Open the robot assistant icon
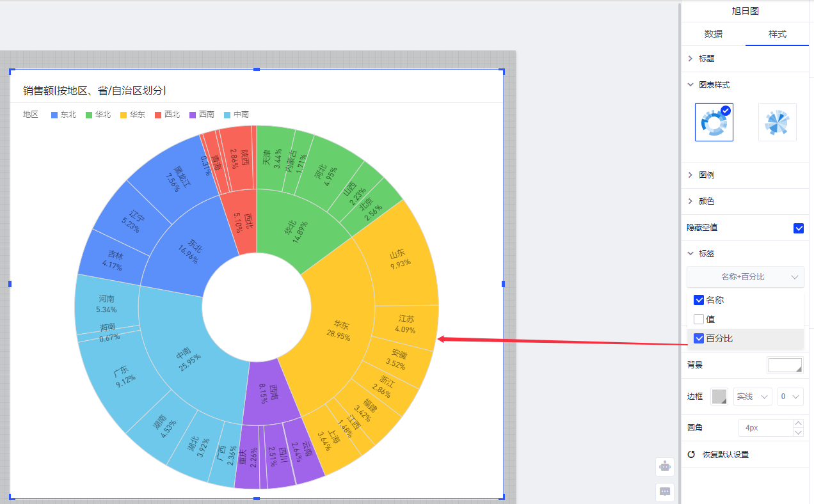This screenshot has width=814, height=504. click(665, 466)
